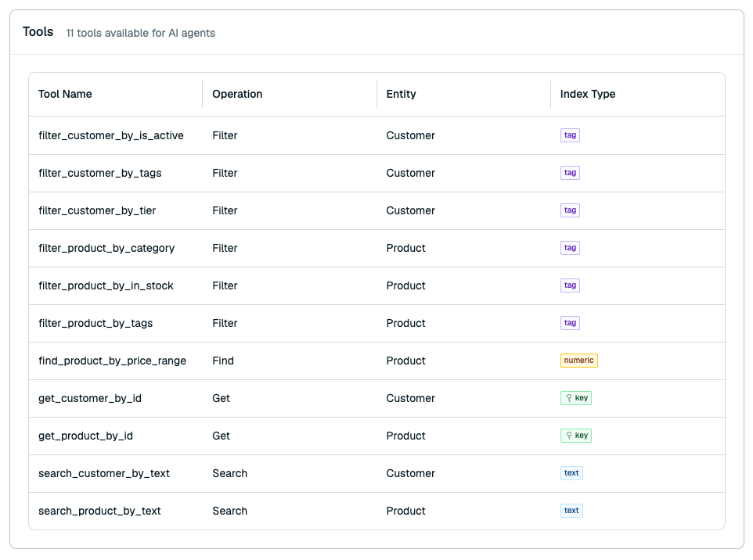Click the tag badge for filter_customer_by_tier
This screenshot has height=560, width=753.
coord(570,210)
